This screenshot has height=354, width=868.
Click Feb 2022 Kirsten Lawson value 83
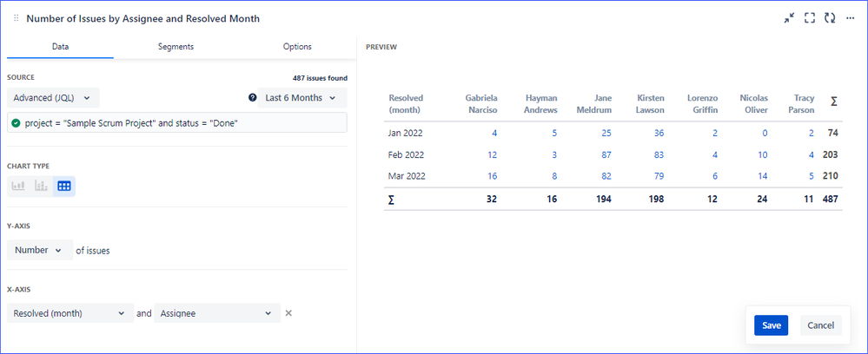tap(659, 154)
